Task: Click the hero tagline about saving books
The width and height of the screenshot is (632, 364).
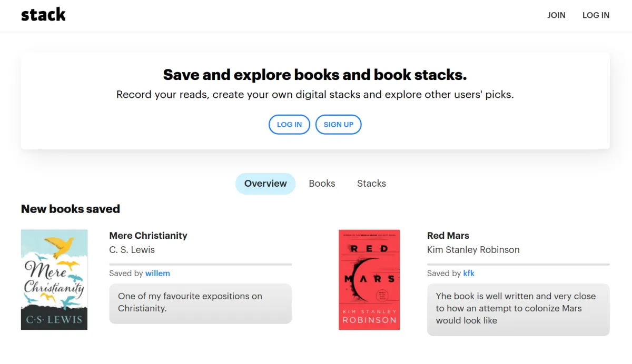Action: point(315,75)
